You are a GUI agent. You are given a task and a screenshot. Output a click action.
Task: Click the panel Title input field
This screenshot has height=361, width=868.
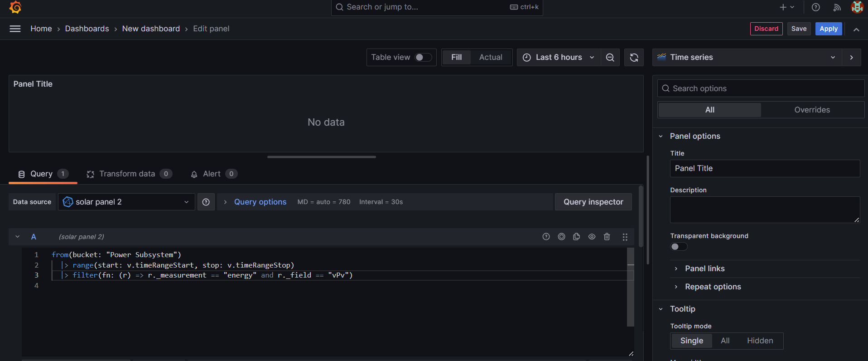(x=765, y=168)
